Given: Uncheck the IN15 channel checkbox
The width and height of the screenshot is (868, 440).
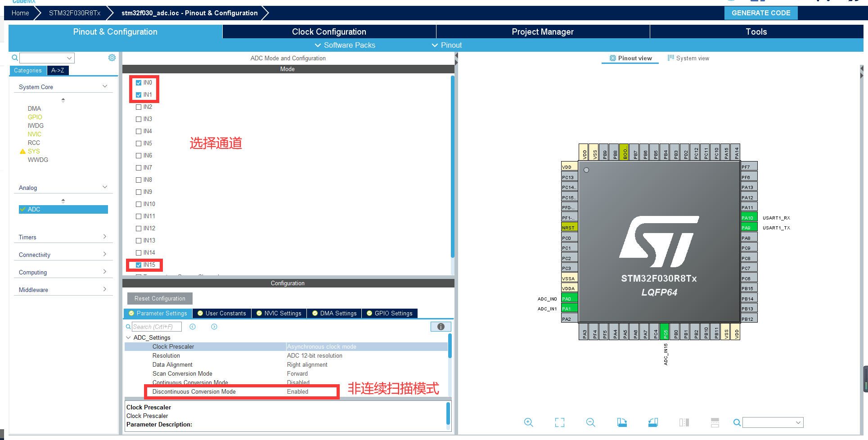Looking at the screenshot, I should 139,265.
